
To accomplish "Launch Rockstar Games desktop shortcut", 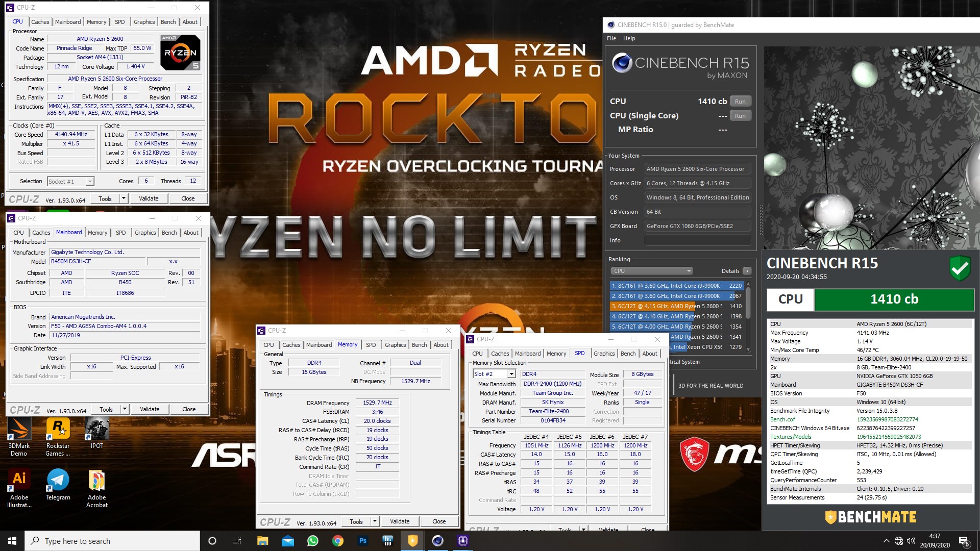I will coord(58,437).
